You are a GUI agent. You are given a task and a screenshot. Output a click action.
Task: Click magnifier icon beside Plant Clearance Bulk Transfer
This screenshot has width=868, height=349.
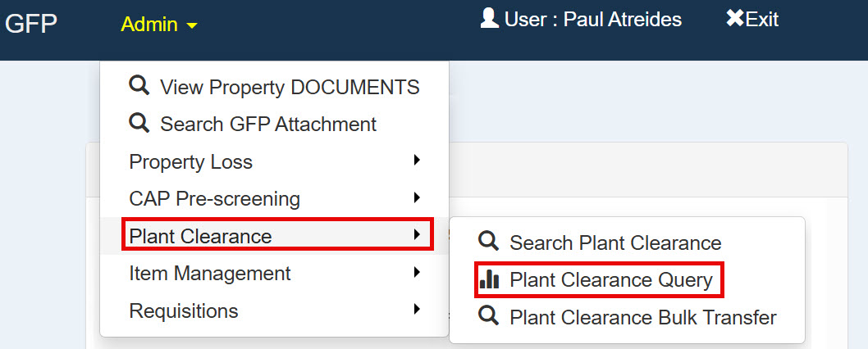point(488,316)
